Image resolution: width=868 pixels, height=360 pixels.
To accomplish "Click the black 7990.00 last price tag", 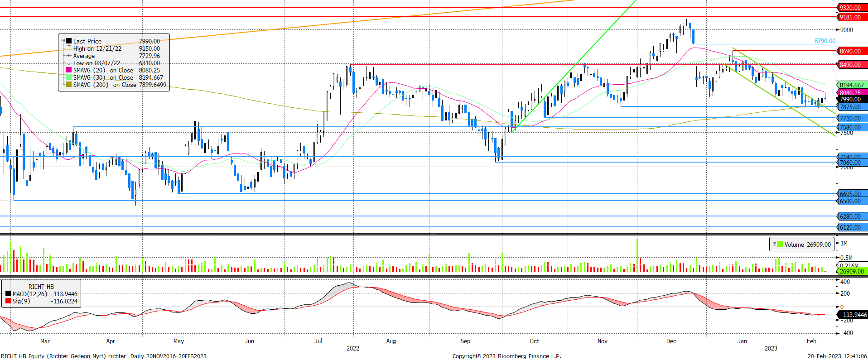I will tap(850, 99).
